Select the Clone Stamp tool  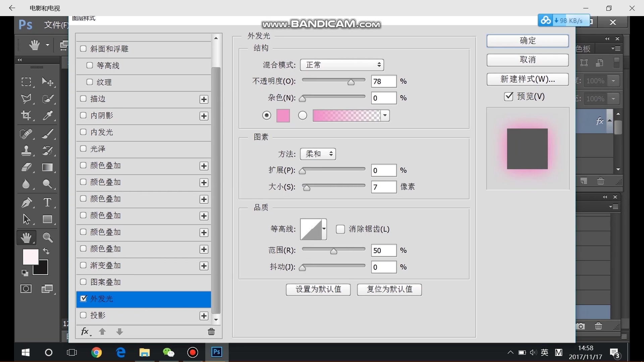[26, 150]
